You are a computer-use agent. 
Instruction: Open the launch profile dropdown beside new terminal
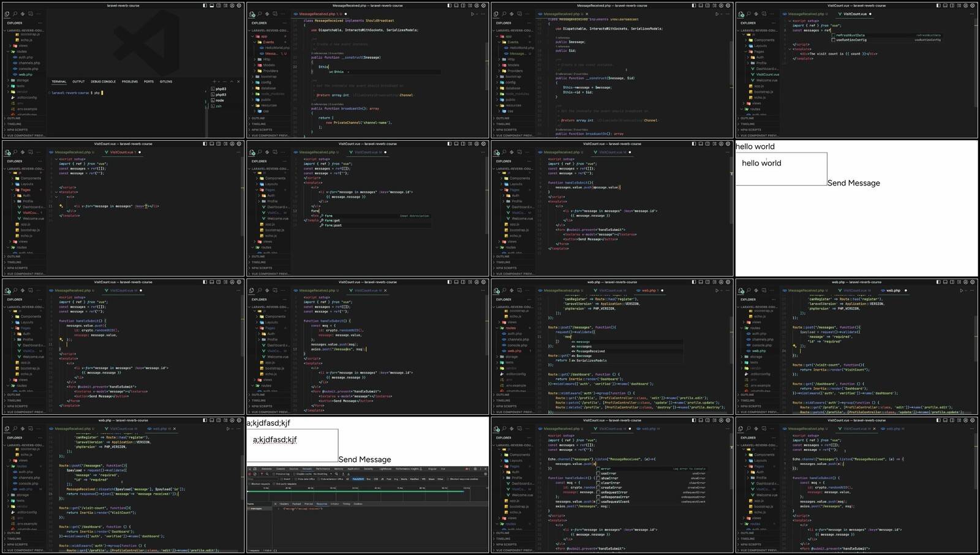coord(219,81)
